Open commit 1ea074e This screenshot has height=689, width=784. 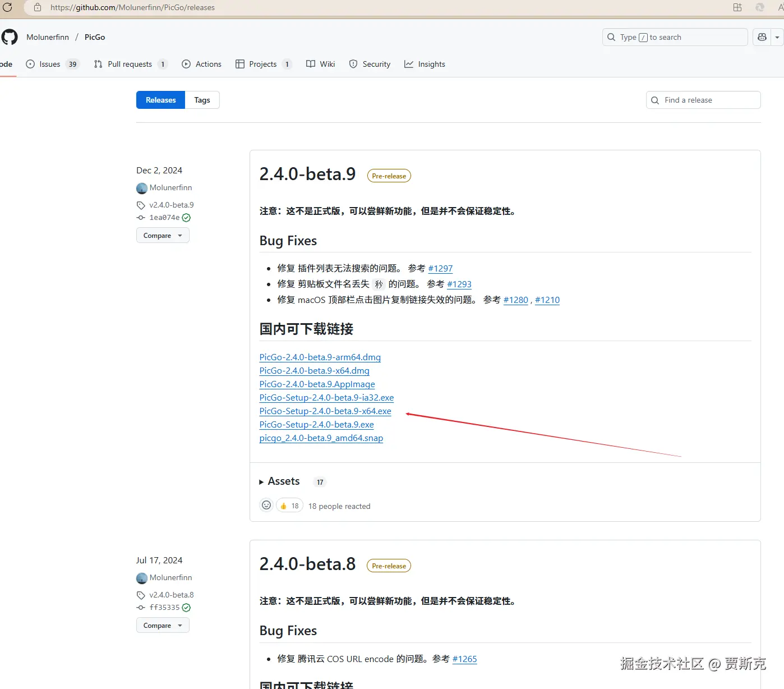pyautogui.click(x=164, y=218)
